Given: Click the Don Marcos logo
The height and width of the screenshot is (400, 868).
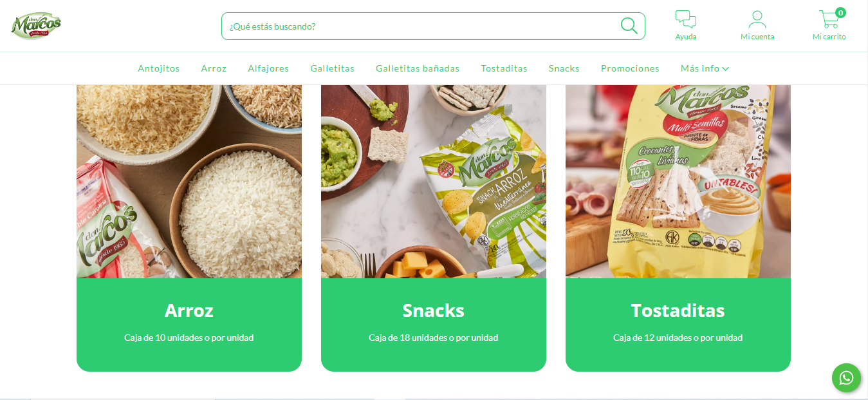Looking at the screenshot, I should (x=36, y=26).
